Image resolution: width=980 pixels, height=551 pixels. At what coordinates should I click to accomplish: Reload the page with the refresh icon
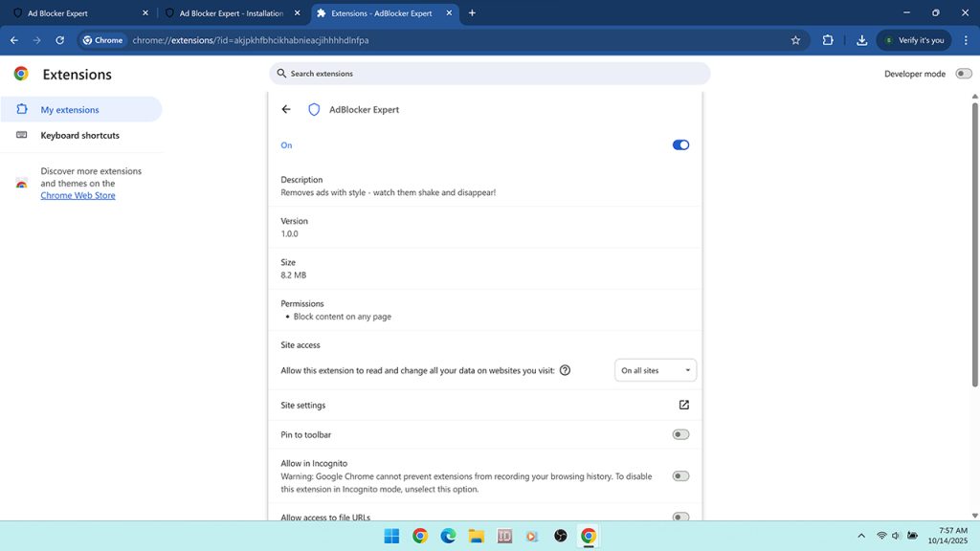click(x=59, y=40)
